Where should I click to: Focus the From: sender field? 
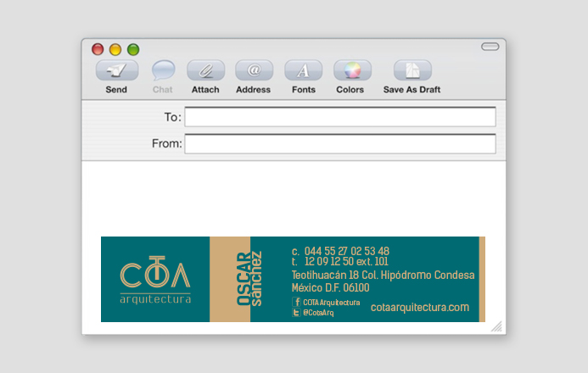pos(340,143)
